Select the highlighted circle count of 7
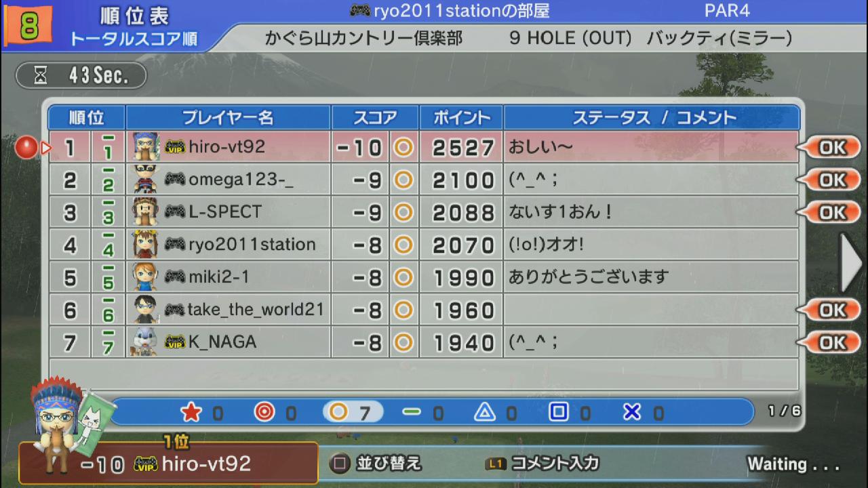The height and width of the screenshot is (488, 868). 353,412
